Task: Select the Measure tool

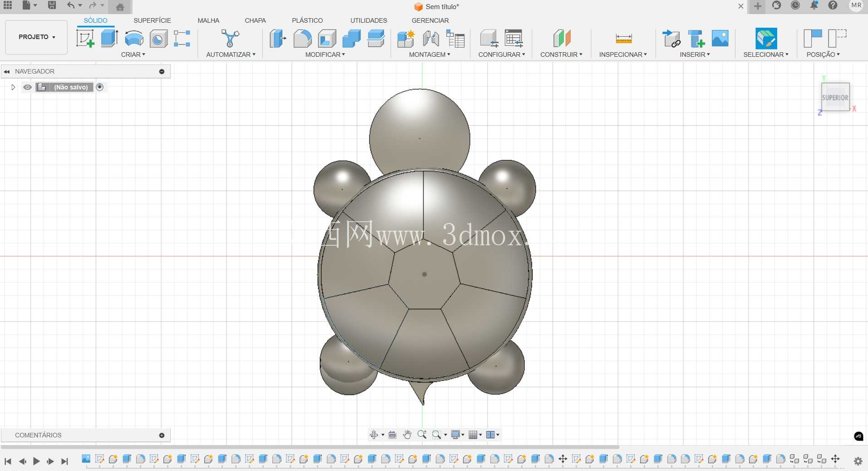Action: point(623,39)
